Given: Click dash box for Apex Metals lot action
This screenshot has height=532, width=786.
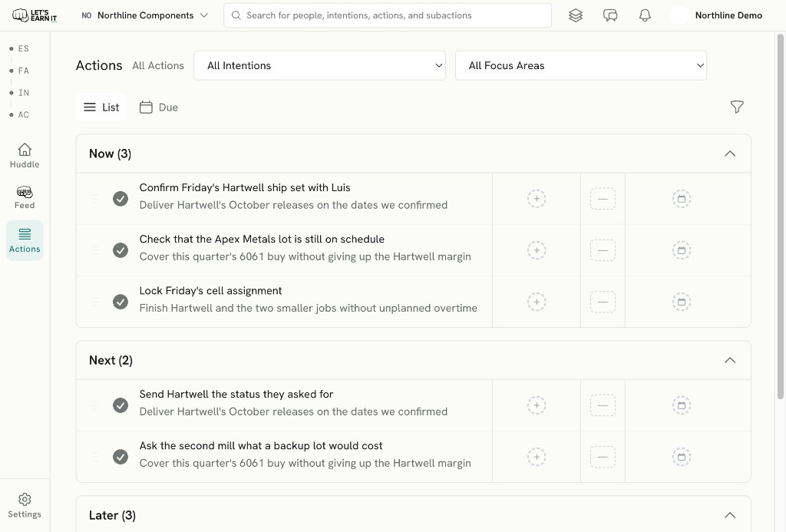Looking at the screenshot, I should pos(603,250).
